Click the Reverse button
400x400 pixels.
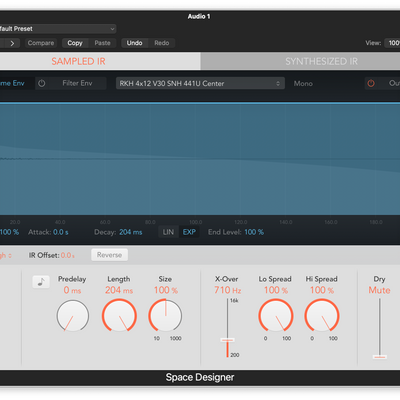coord(109,255)
